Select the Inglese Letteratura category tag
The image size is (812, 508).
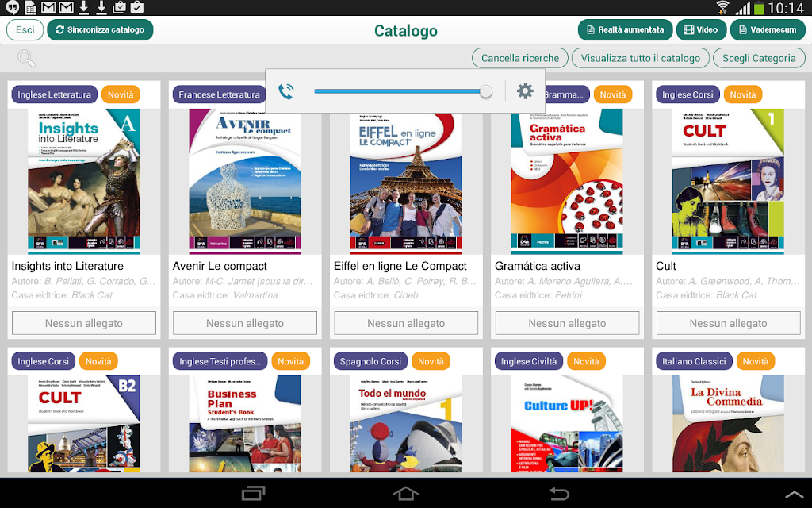[55, 94]
